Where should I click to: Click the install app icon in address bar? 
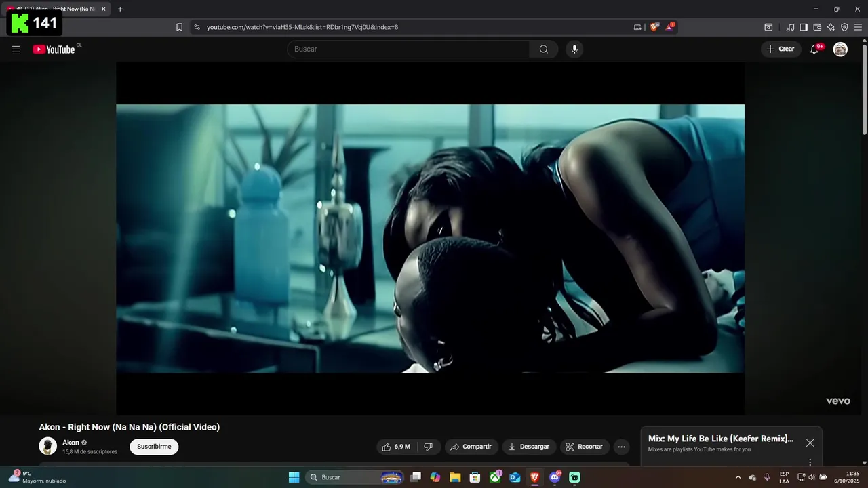click(x=637, y=27)
